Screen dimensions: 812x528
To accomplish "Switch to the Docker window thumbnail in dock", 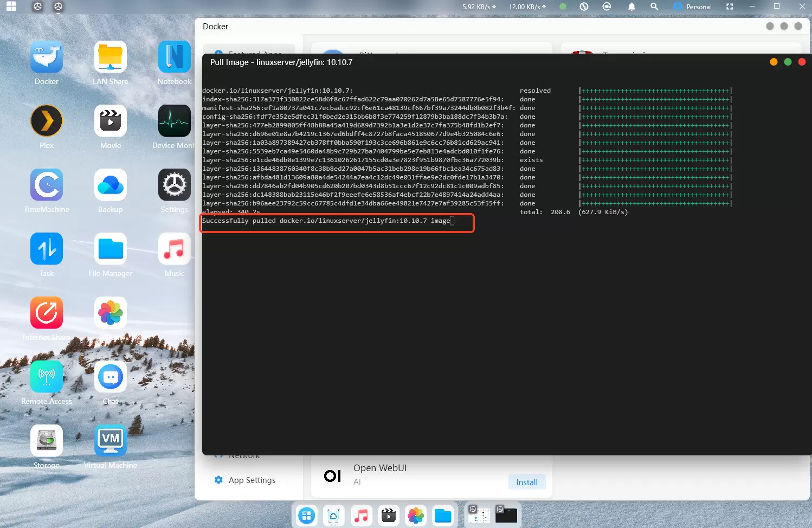I will 479,514.
